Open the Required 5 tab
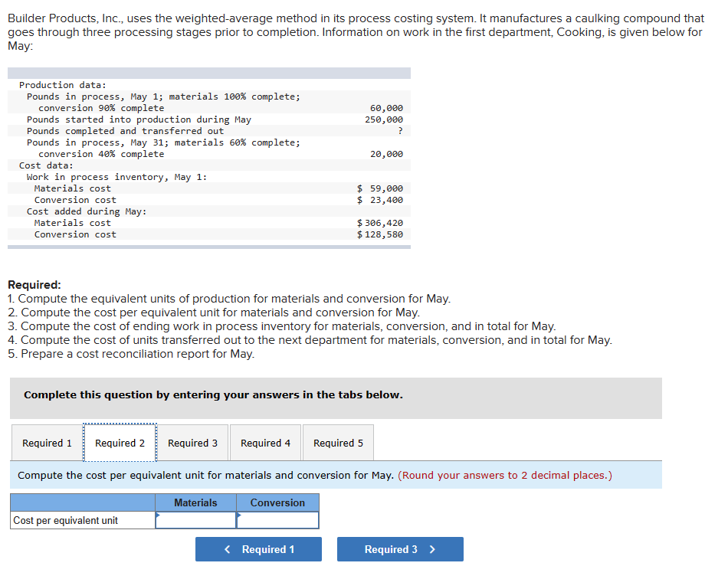This screenshot has width=728, height=576. coord(338,443)
